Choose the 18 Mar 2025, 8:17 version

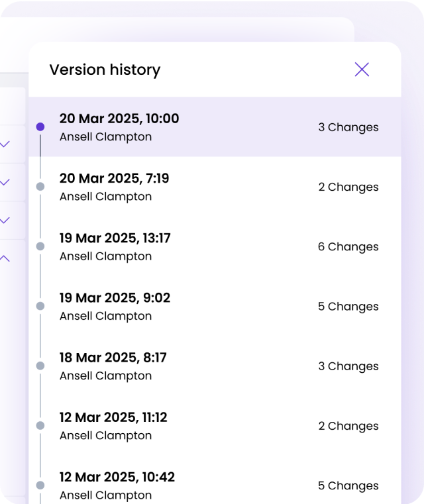click(x=113, y=358)
